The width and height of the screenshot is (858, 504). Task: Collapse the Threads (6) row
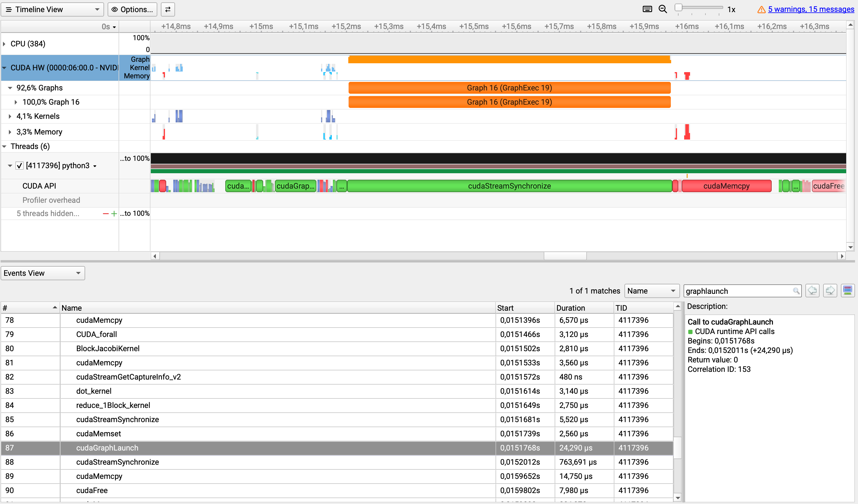pyautogui.click(x=4, y=146)
